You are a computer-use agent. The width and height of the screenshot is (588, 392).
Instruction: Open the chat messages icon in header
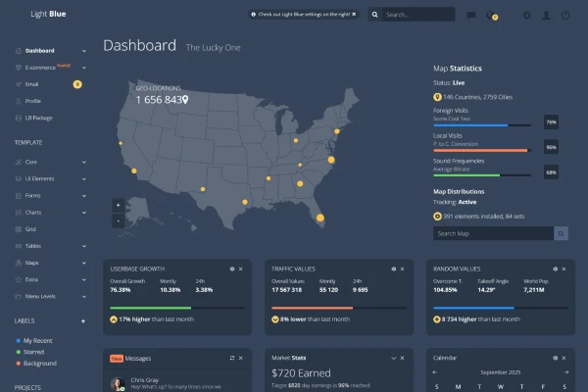471,15
